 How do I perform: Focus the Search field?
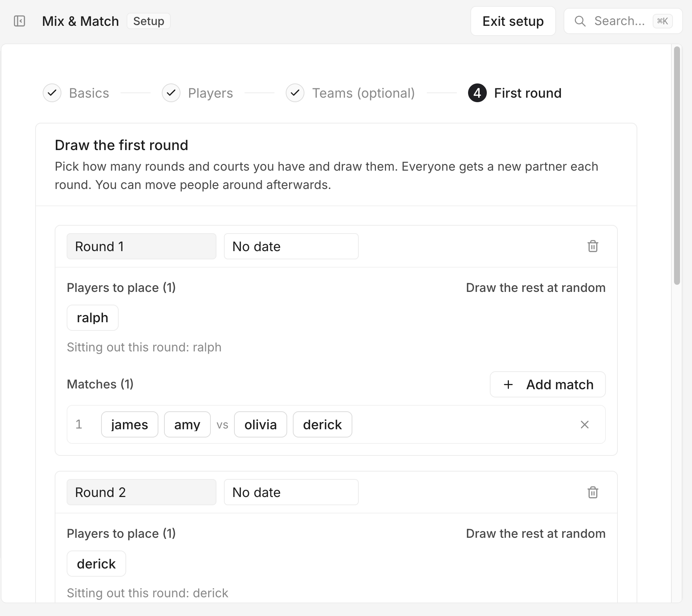click(x=623, y=21)
